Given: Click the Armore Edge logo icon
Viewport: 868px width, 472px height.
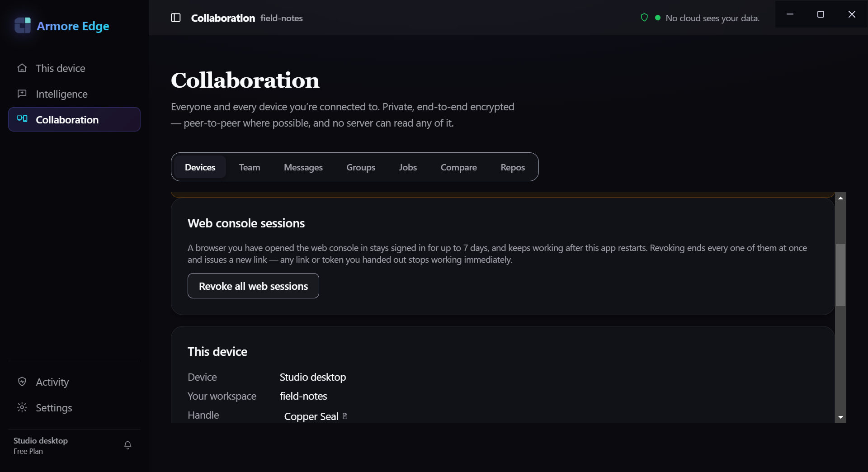Looking at the screenshot, I should (23, 26).
